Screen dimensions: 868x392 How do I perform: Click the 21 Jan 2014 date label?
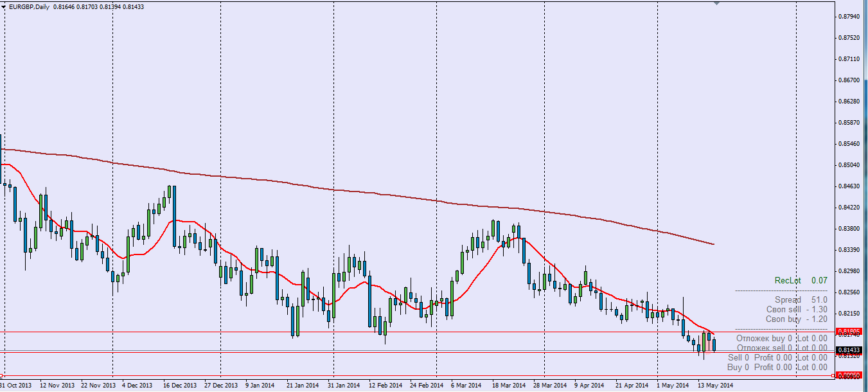click(303, 386)
